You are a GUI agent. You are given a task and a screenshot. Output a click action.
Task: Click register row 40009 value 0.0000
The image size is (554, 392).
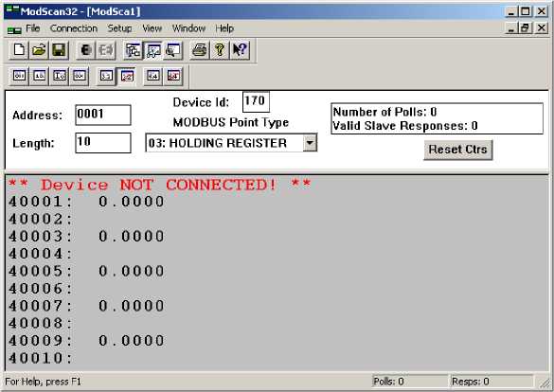pos(132,341)
